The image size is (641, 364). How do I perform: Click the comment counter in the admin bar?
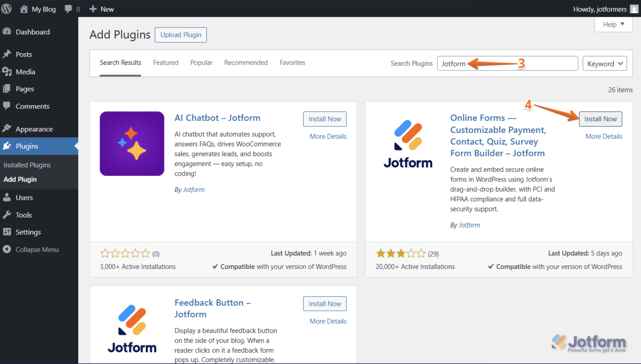[72, 9]
